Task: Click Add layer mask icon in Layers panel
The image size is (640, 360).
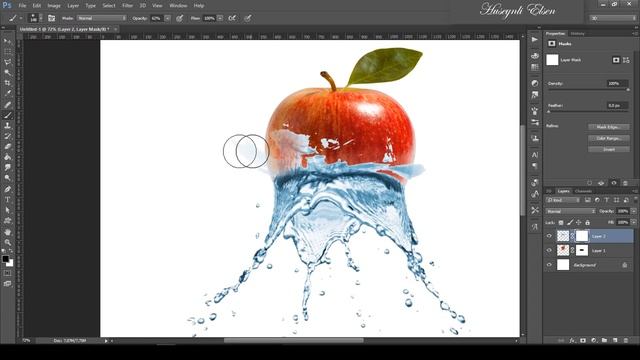Action: [583, 340]
